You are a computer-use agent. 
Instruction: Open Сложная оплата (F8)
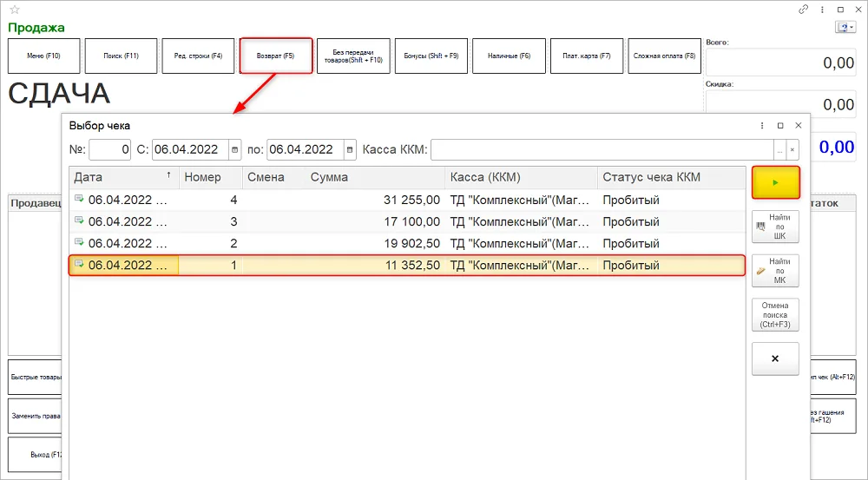coord(664,56)
